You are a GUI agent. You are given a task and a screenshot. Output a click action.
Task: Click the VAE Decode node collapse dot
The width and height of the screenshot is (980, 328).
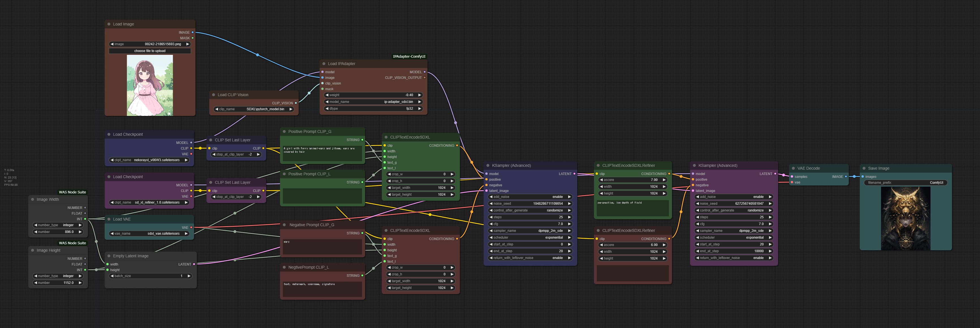point(793,168)
